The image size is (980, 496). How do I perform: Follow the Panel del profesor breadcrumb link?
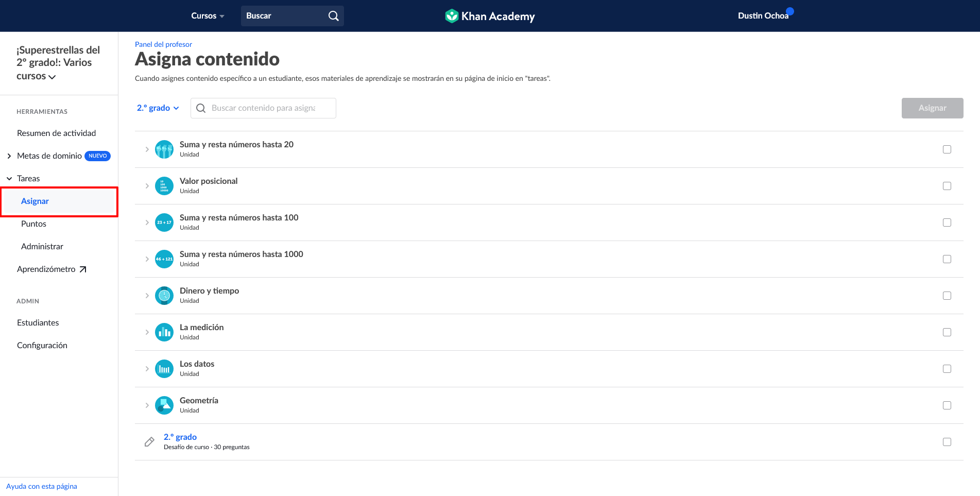click(x=163, y=45)
